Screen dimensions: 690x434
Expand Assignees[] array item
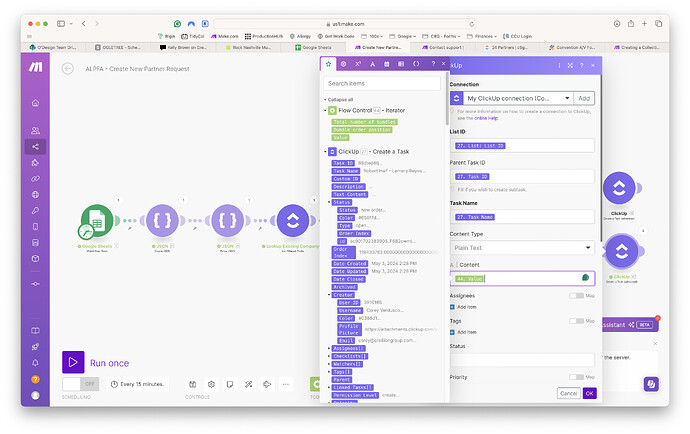(329, 348)
